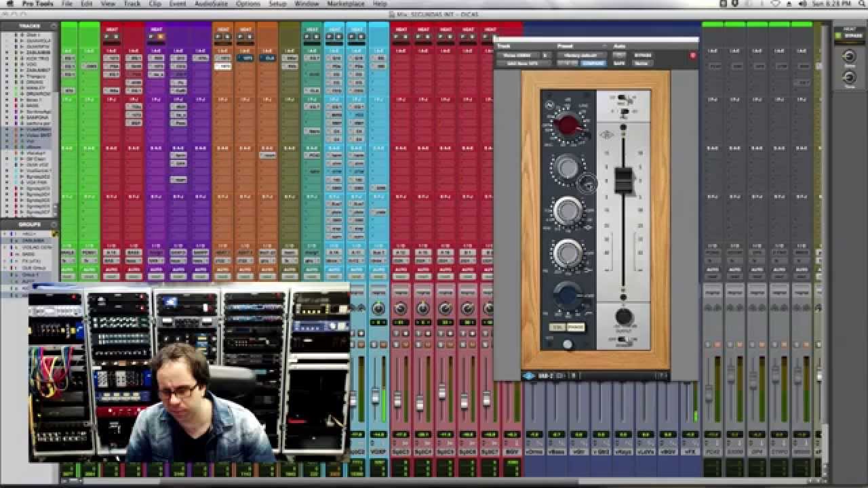868x488 pixels.
Task: Click the xFX track name in mixer
Action: 690,451
